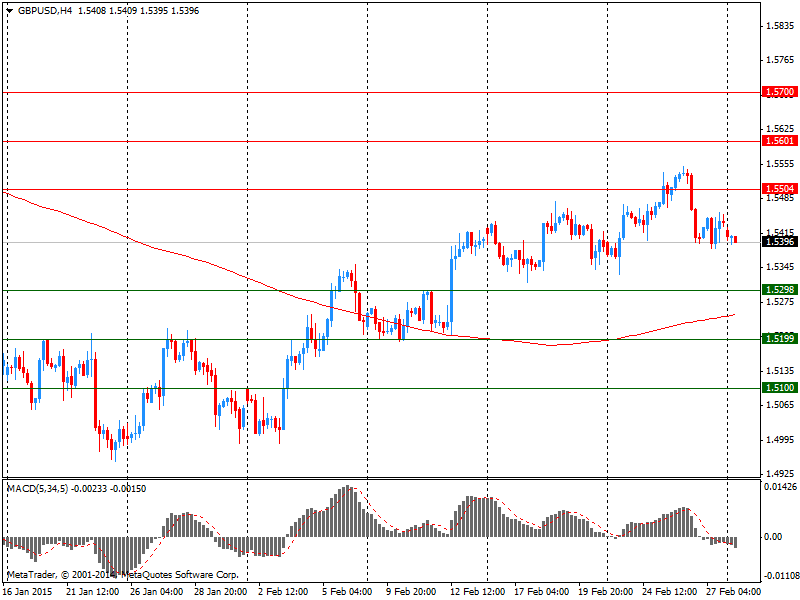Viewport: 800px width, 600px height.
Task: Select the 1.5601 red resistance level label
Action: click(779, 141)
